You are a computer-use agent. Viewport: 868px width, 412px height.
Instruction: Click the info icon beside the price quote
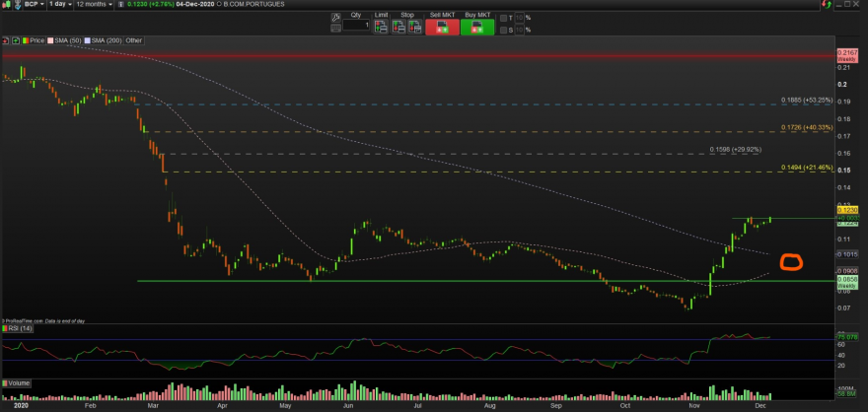point(120,4)
